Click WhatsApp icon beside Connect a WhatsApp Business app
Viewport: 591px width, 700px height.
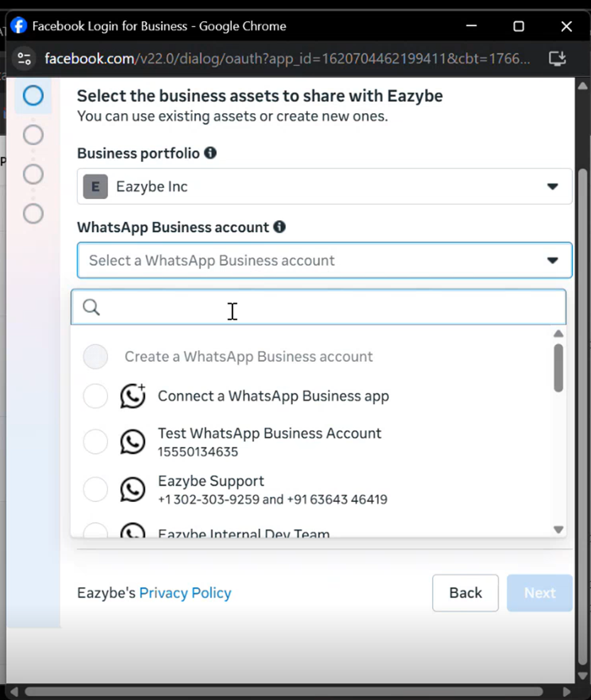point(133,396)
